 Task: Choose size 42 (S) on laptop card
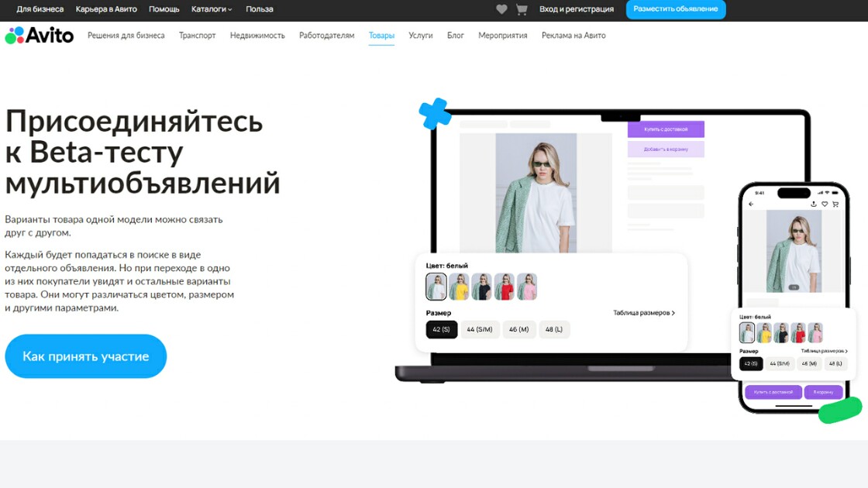[x=442, y=329]
